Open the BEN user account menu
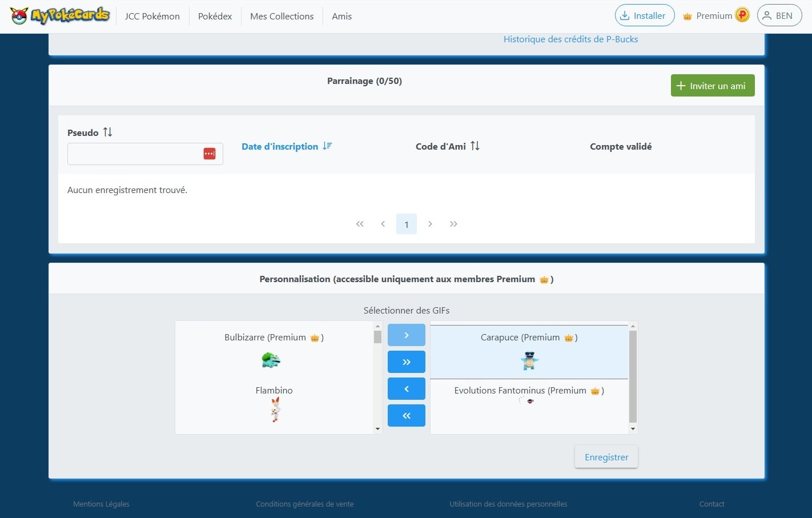Image resolution: width=812 pixels, height=518 pixels. pos(779,15)
